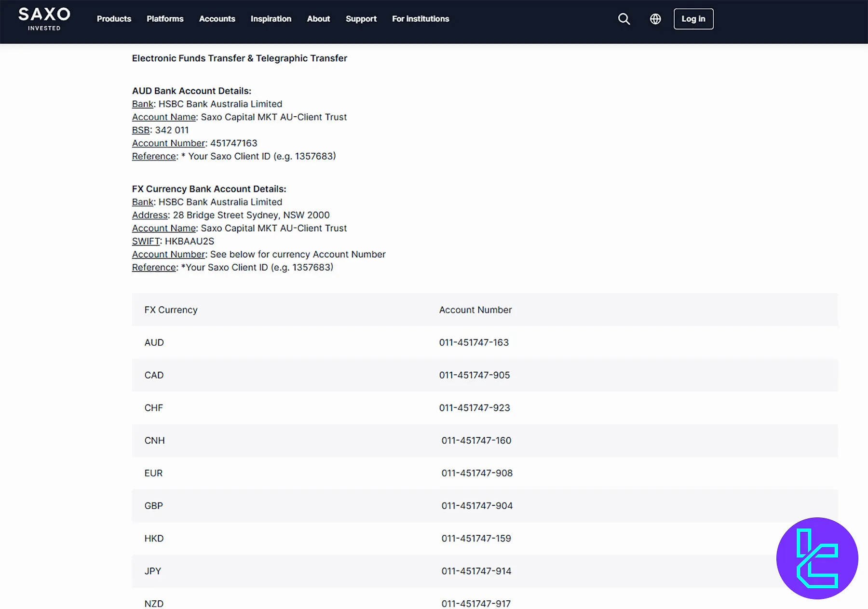Click the AUD Bank Account Details heading

pyautogui.click(x=191, y=91)
